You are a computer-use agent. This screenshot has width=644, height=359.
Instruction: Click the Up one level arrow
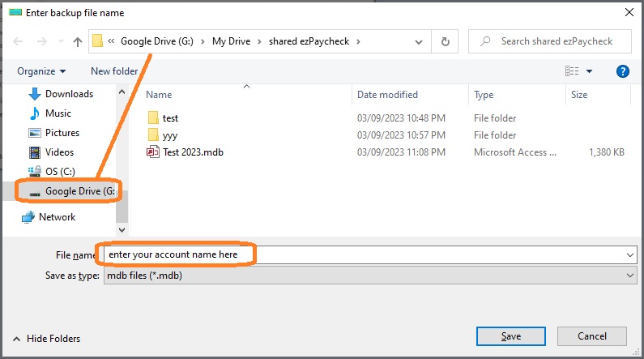click(x=78, y=41)
